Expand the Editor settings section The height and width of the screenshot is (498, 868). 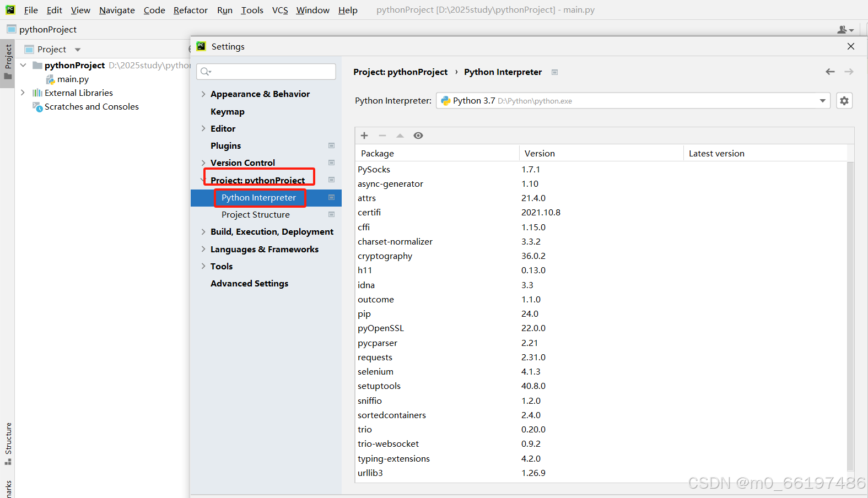[x=203, y=128]
